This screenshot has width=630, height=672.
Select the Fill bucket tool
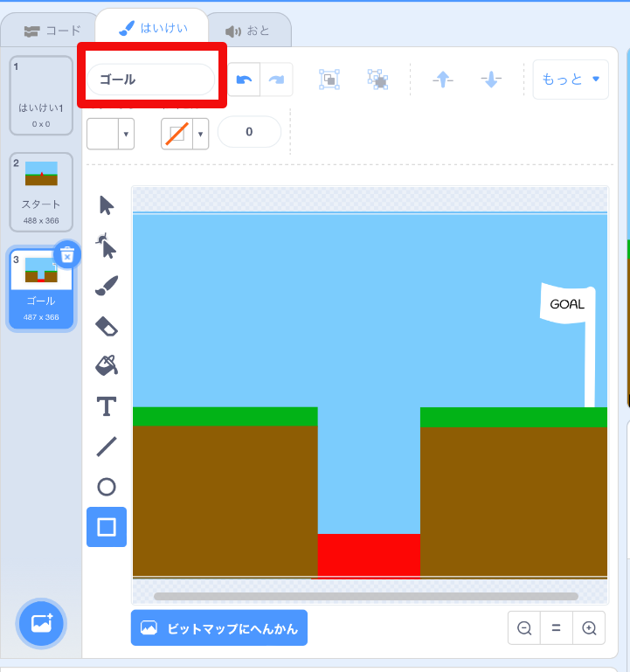tap(107, 365)
